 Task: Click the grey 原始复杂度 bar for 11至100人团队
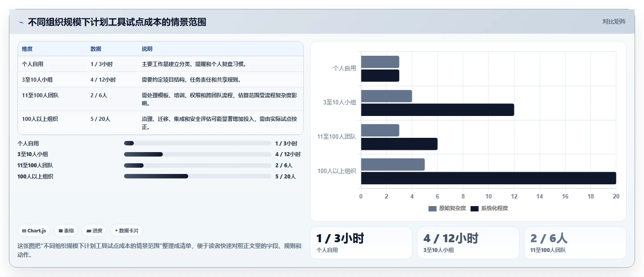380,130
